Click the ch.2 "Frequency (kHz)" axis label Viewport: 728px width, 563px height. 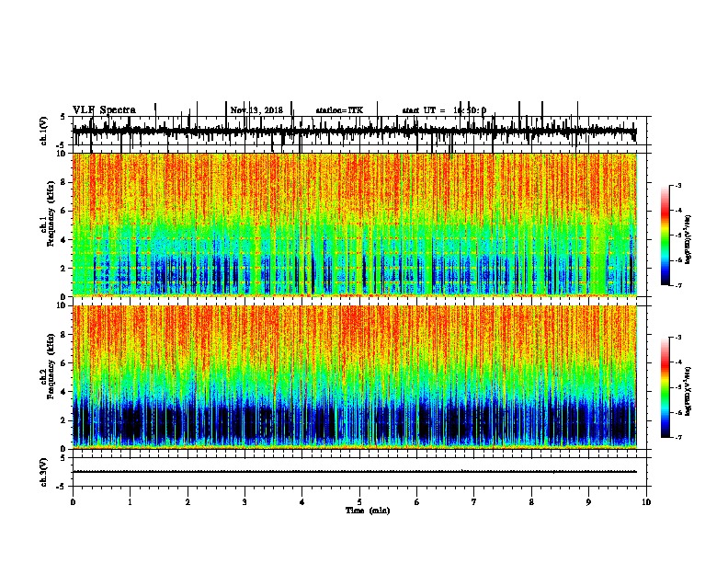pyautogui.click(x=51, y=366)
